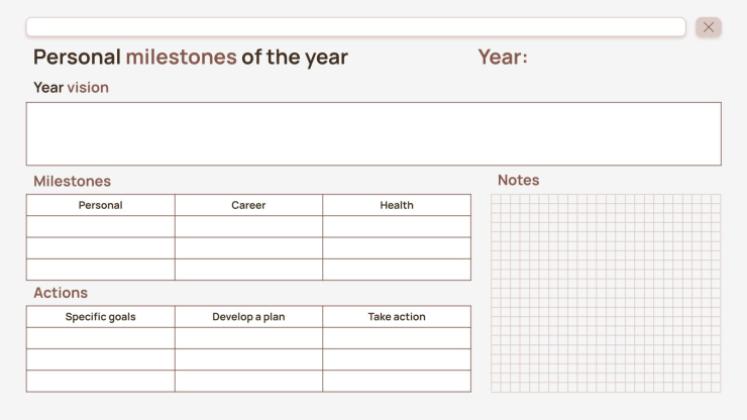Click the first empty cell under Develop a plan
This screenshot has width=747, height=420.
[248, 338]
